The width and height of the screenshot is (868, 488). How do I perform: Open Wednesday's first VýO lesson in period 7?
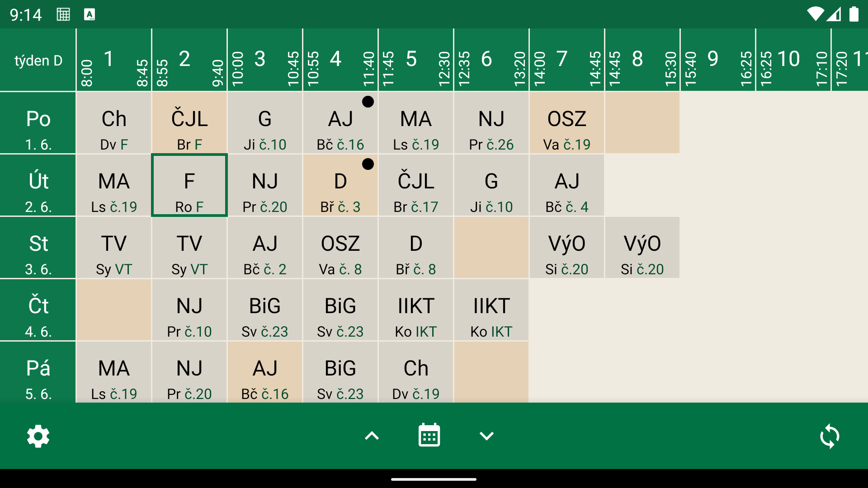coord(566,248)
